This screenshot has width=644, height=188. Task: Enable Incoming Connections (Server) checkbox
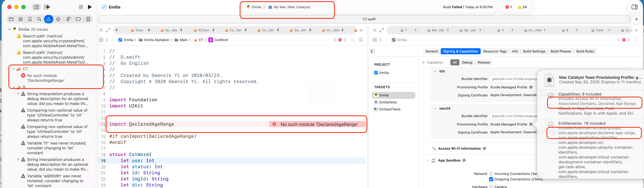click(x=491, y=174)
